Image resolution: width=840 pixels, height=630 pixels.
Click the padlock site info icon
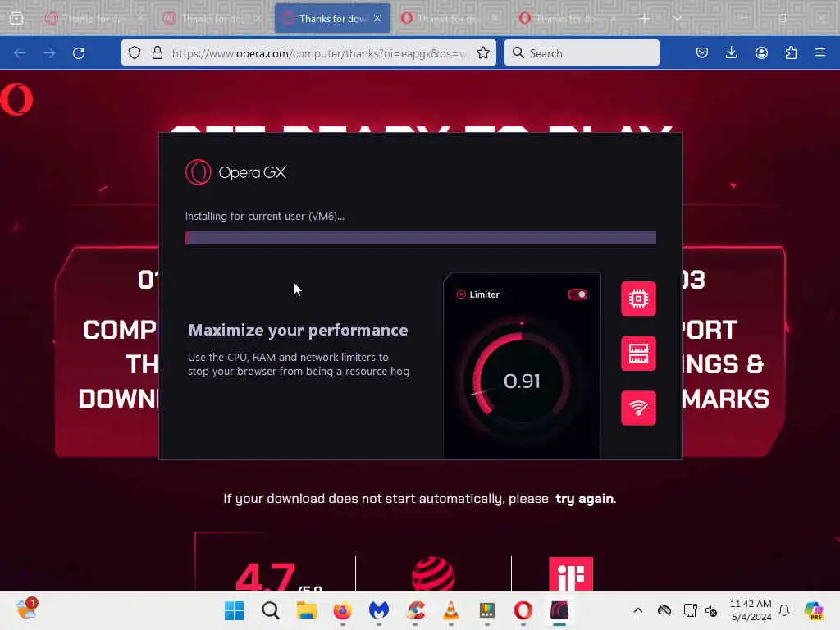157,52
